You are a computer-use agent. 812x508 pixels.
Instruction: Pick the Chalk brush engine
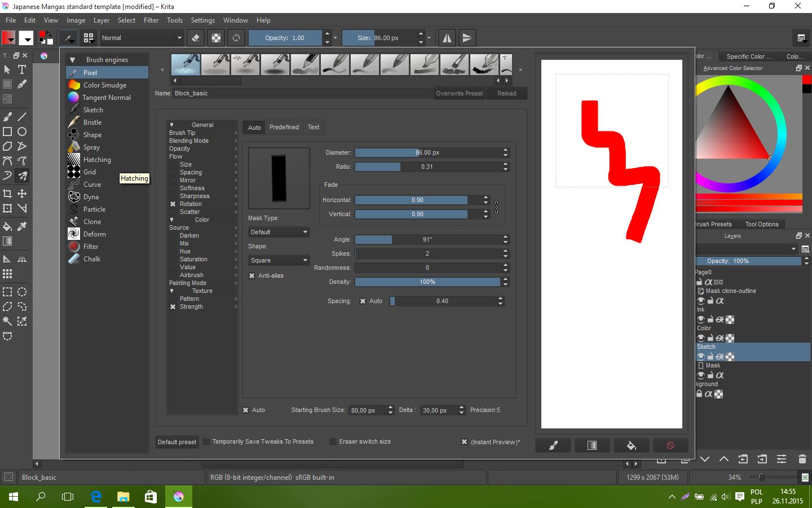pos(107,259)
